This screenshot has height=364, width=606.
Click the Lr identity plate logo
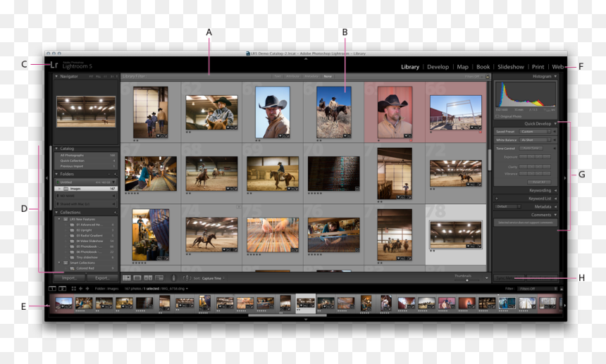coord(54,65)
